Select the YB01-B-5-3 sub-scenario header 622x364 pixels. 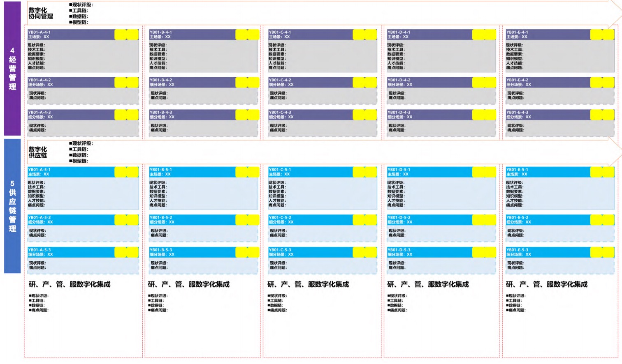point(191,252)
